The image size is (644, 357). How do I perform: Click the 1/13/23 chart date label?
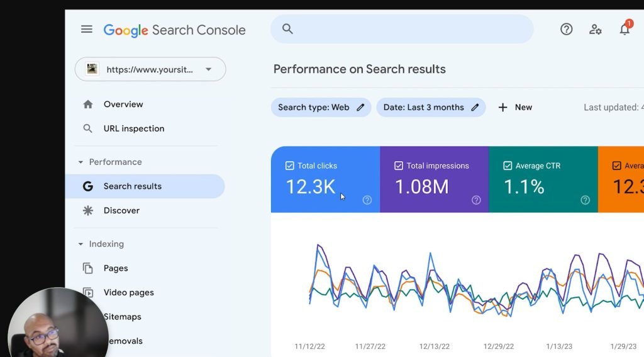[559, 346]
